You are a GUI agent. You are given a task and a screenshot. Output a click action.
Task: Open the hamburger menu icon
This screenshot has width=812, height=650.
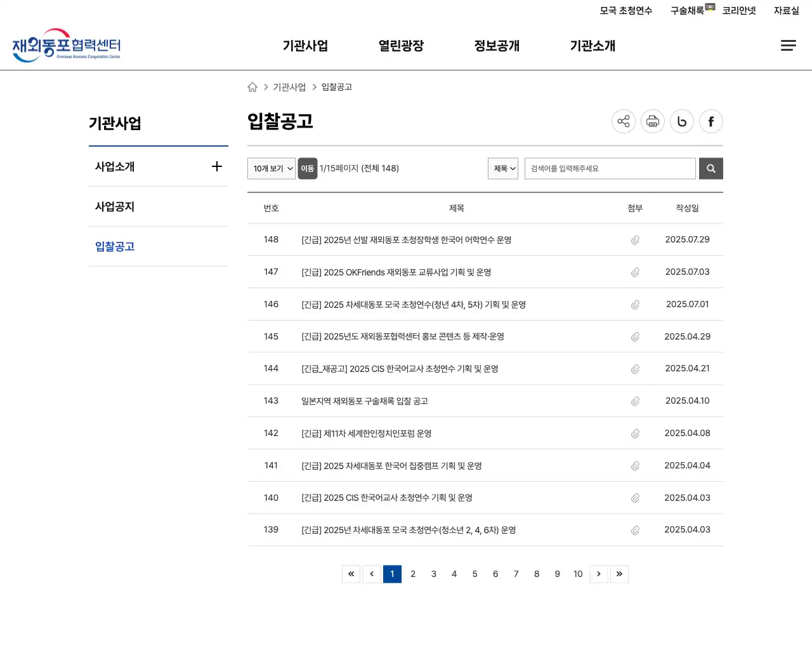(788, 45)
